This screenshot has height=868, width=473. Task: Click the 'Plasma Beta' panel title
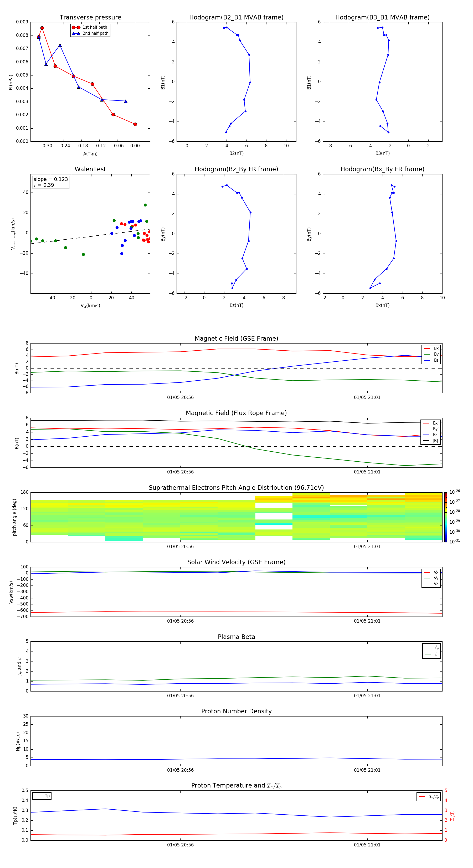click(x=236, y=637)
